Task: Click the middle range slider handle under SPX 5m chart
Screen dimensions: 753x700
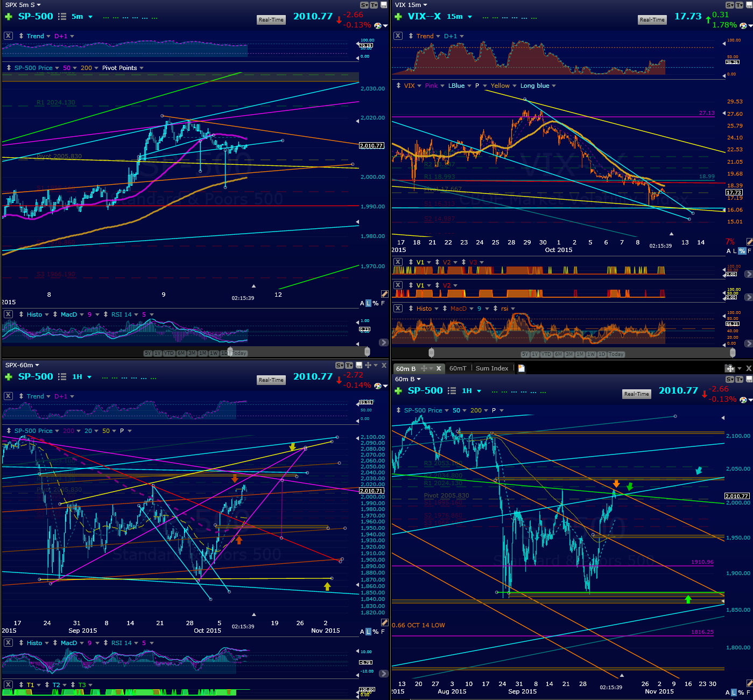Action: coord(230,352)
